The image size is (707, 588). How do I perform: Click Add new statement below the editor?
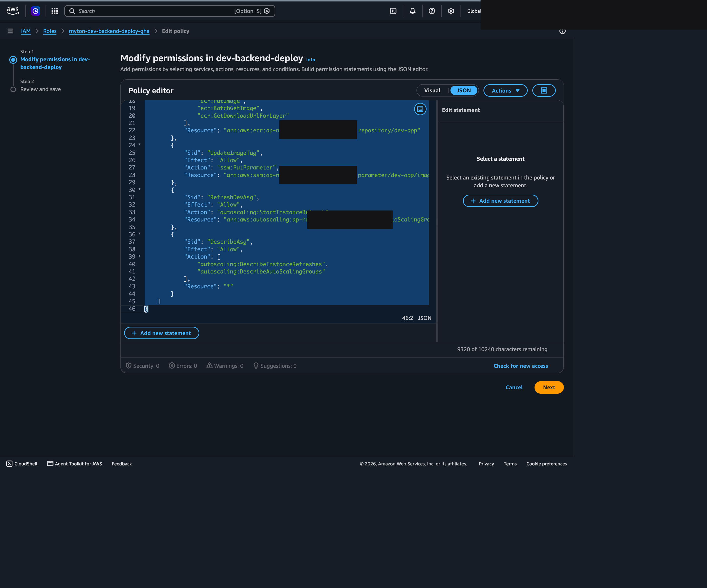coord(161,333)
